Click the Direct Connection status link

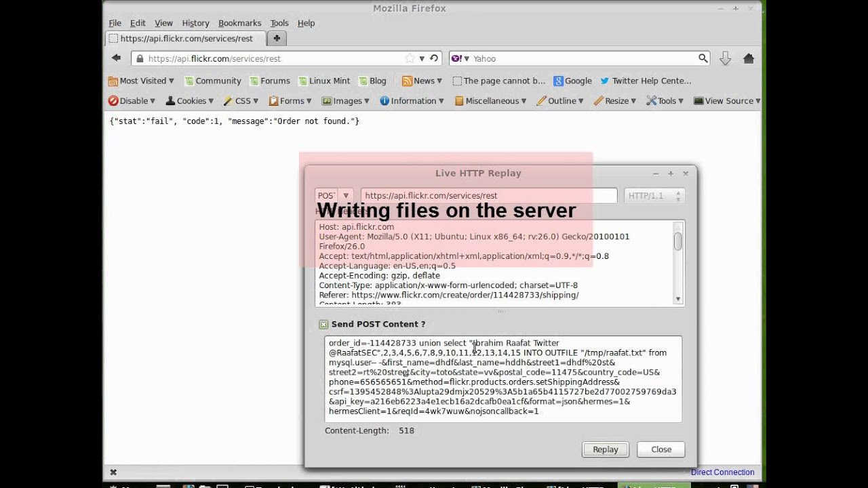(722, 472)
